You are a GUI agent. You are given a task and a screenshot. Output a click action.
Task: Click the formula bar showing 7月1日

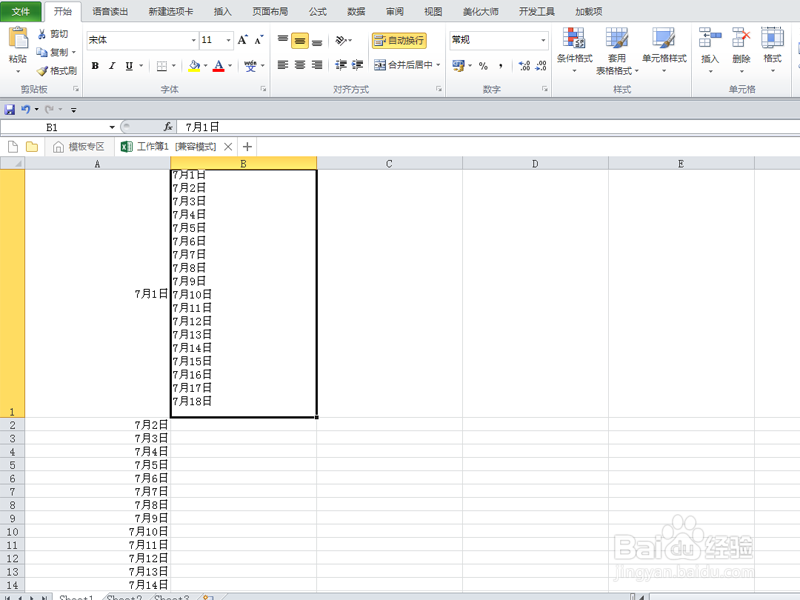click(x=488, y=127)
